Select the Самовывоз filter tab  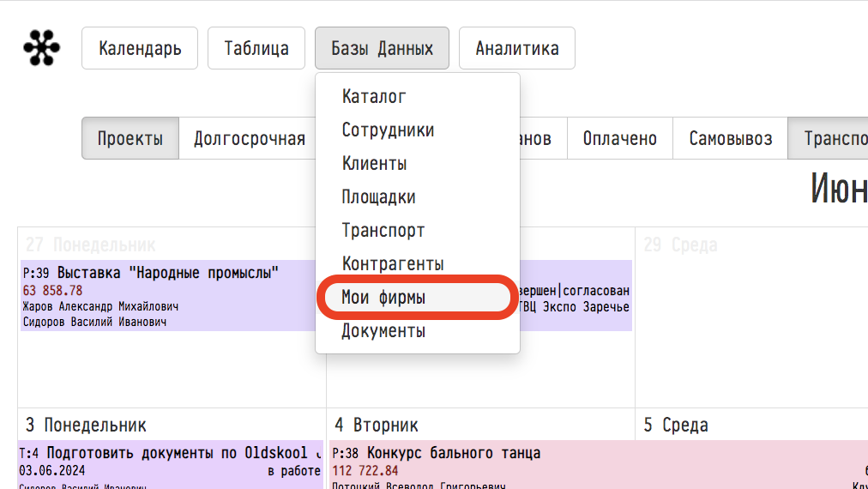point(730,138)
